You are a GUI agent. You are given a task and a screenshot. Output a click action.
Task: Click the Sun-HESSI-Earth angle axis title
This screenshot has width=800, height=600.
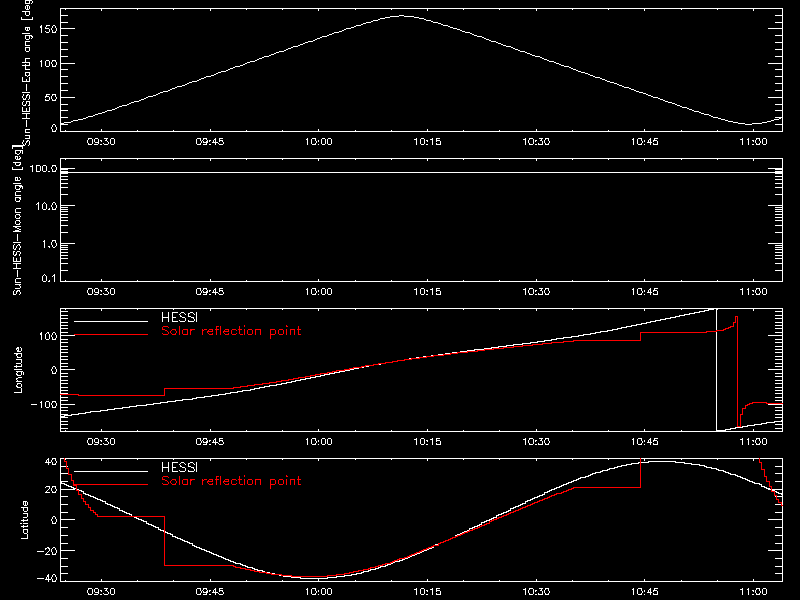coord(28,73)
